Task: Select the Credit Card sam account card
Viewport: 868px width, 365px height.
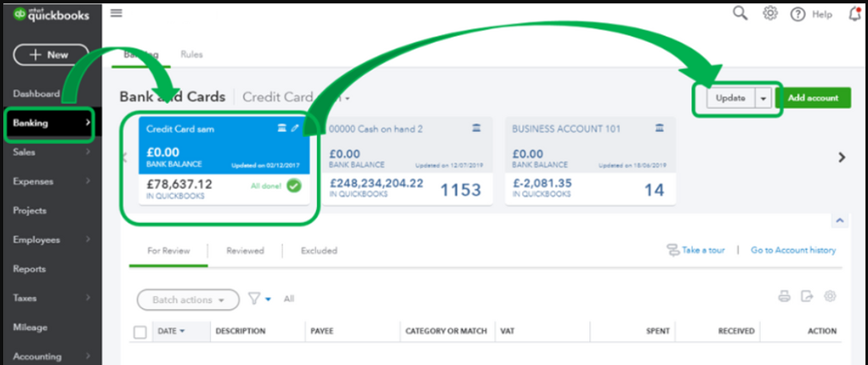Action: [x=224, y=161]
